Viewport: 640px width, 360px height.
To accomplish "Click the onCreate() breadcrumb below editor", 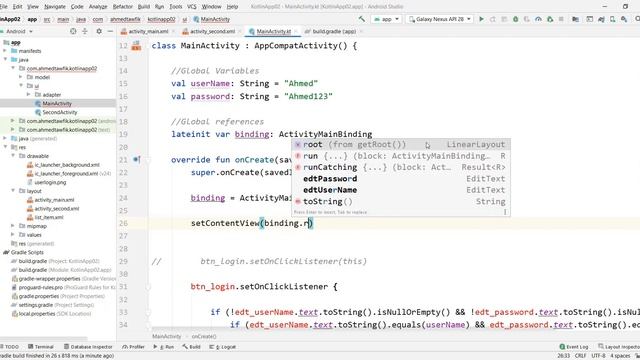I will (x=204, y=336).
